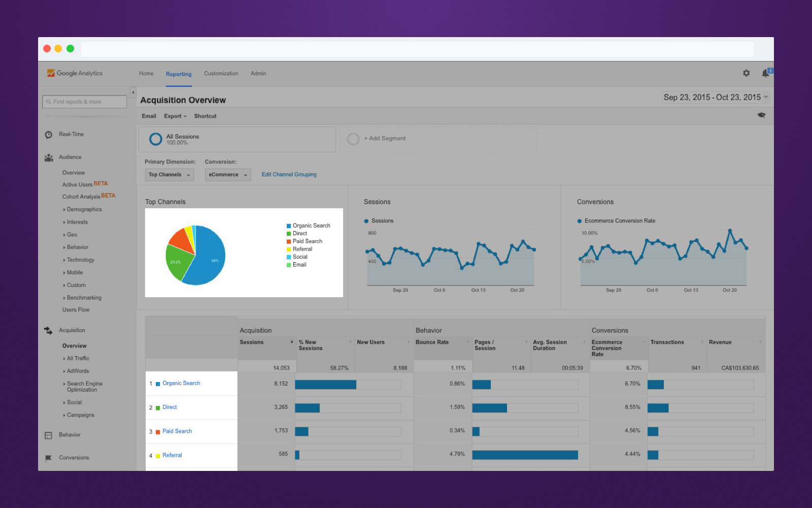Expand the Mobile tree item
This screenshot has height=508, width=812.
[x=73, y=273]
